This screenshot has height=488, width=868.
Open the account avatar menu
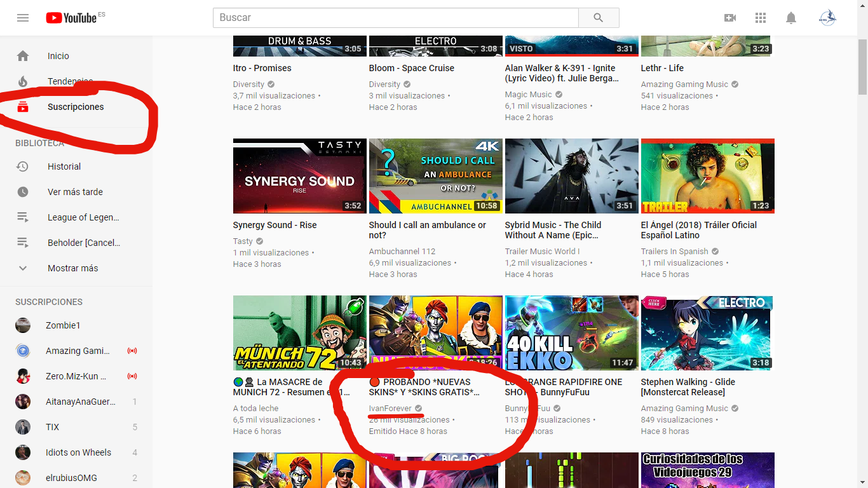click(x=827, y=18)
